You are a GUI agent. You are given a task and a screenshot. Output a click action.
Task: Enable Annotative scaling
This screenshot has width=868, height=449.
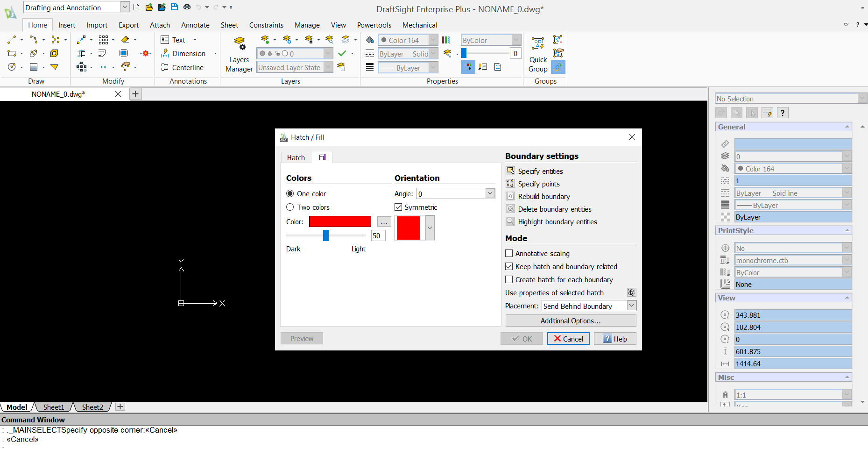[509, 253]
